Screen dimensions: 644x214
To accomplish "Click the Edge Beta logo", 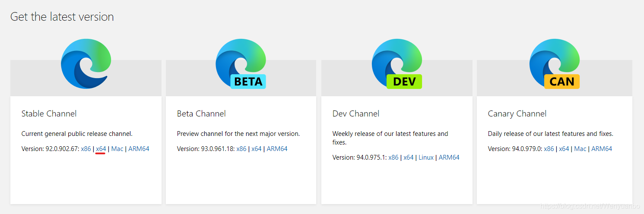I will (x=241, y=63).
